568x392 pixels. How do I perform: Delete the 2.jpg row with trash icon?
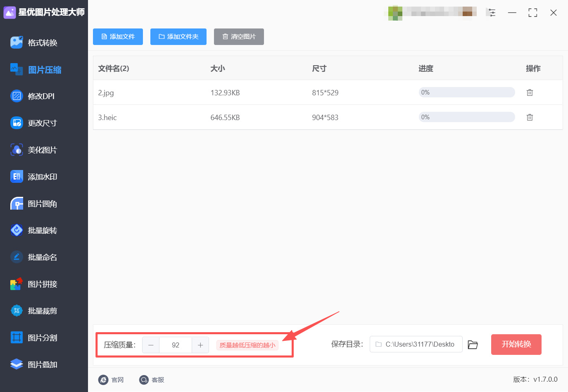click(530, 92)
